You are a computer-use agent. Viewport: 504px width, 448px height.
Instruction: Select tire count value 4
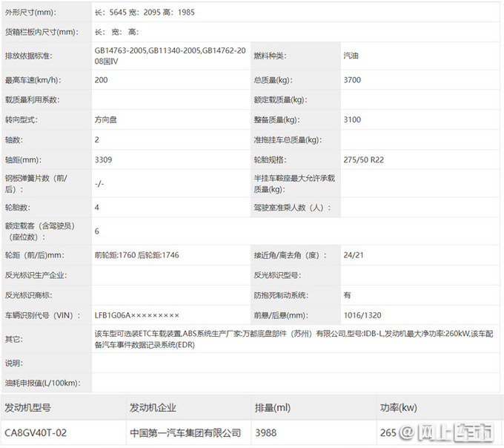[x=97, y=208]
